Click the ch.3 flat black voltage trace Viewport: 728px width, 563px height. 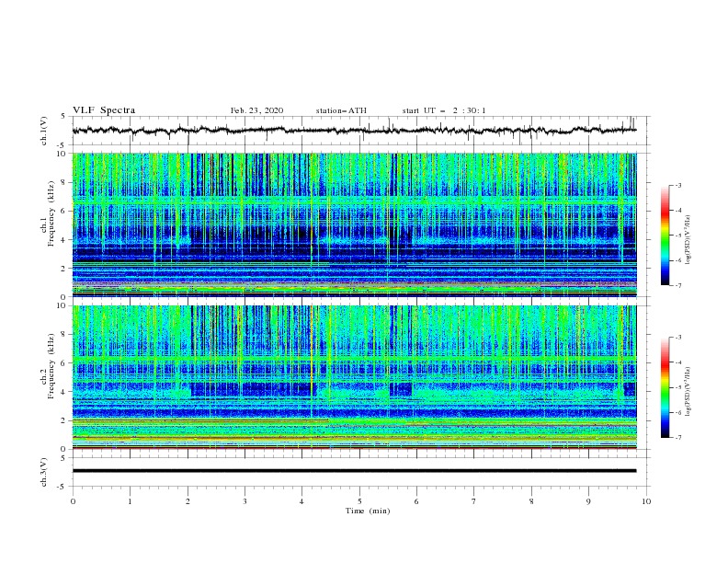354,471
